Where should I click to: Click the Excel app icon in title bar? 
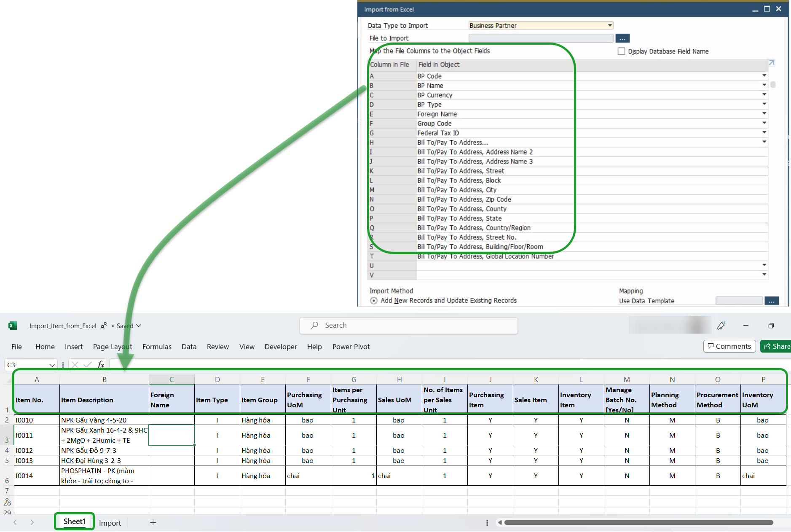click(x=13, y=326)
